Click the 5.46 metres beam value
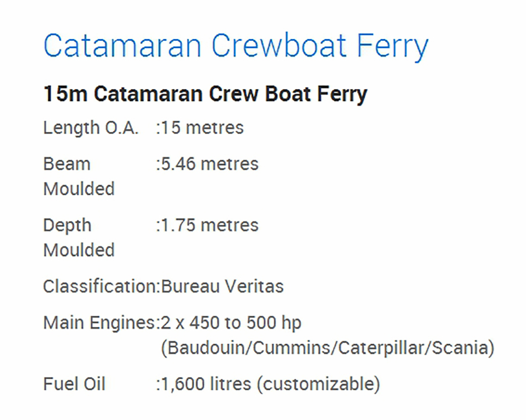Image resolution: width=526 pixels, height=420 pixels. click(209, 164)
